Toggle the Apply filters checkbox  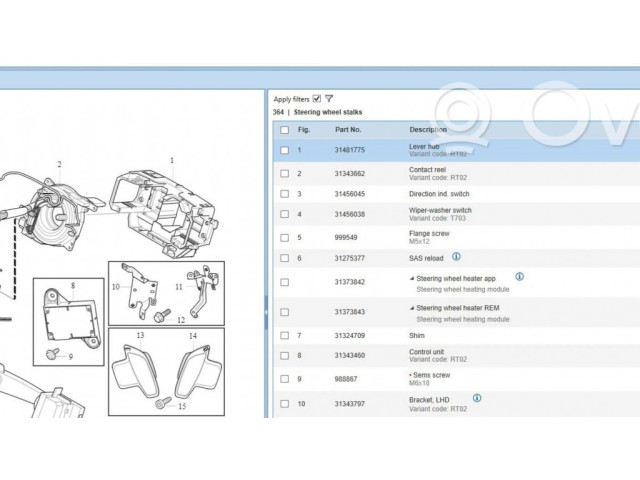[x=317, y=99]
